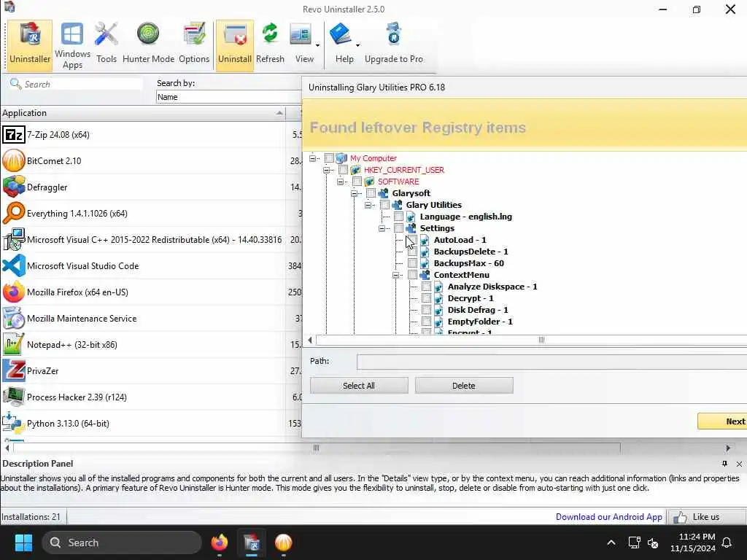Show hidden system tray icons
Image resolution: width=747 pixels, height=560 pixels.
(x=611, y=542)
